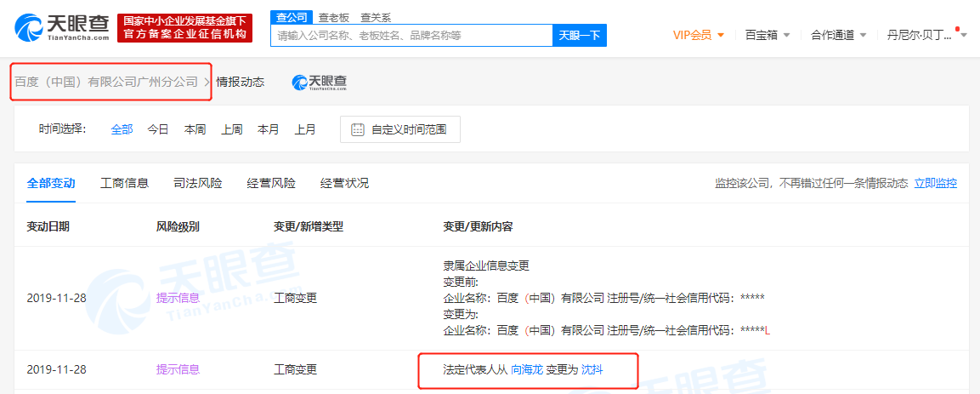The height and width of the screenshot is (394, 980).
Task: Filter the time range by 上月
Action: (x=306, y=129)
